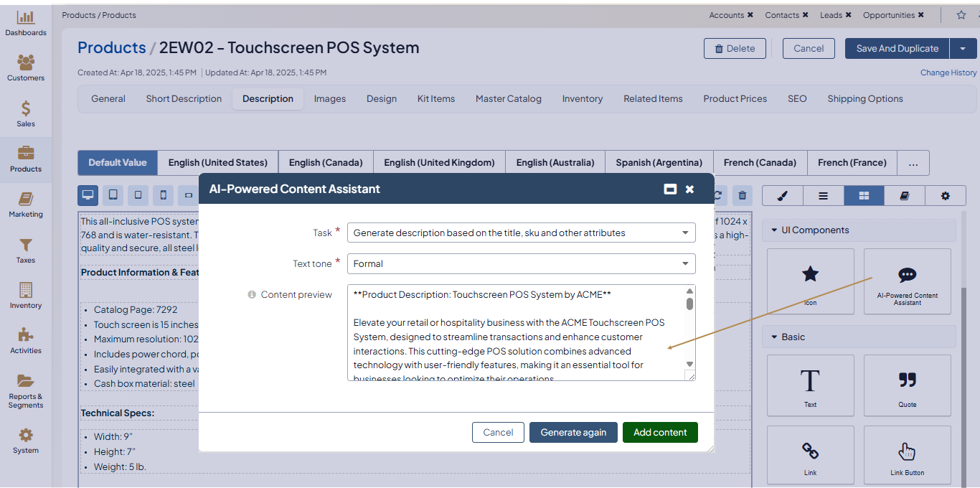
Task: Click the Generate again button
Action: [x=573, y=432]
